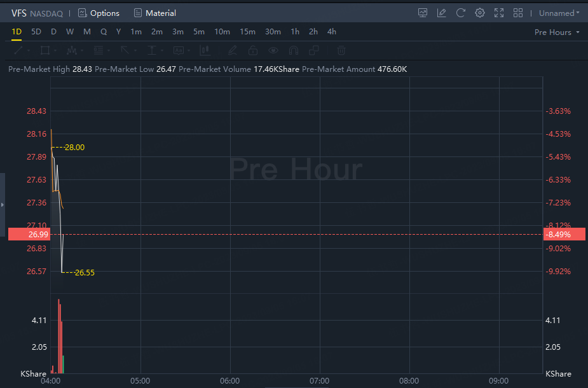Switch to the 2h interval
Screen dimensions: 588x388
click(313, 32)
